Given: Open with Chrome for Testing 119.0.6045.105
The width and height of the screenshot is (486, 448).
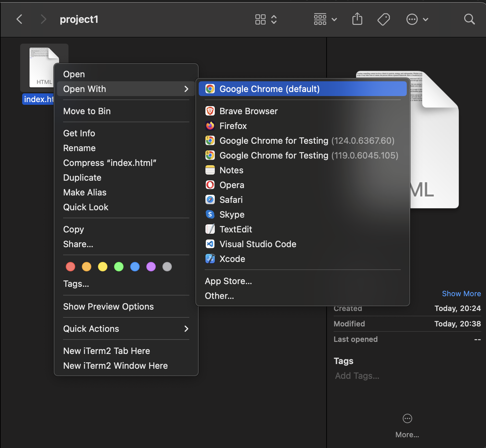Looking at the screenshot, I should click(303, 155).
